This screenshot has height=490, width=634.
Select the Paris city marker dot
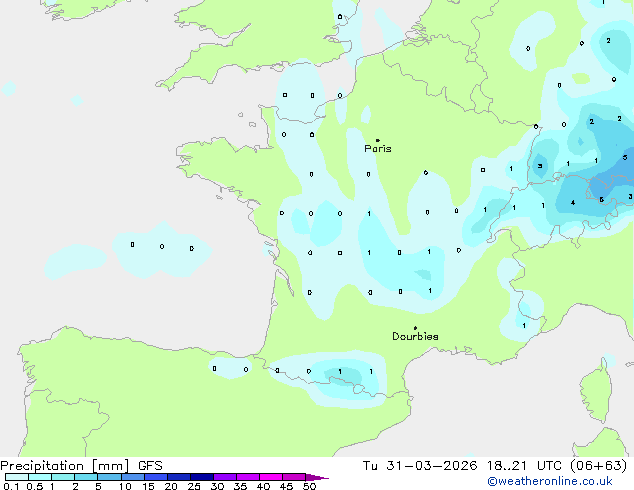click(x=378, y=140)
